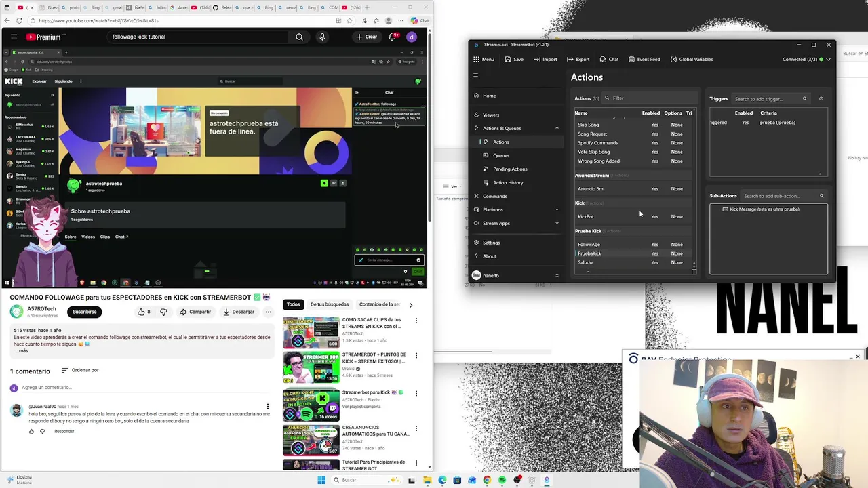This screenshot has width=868, height=488.
Task: Open the Ordenar por comment sorting
Action: 80,370
